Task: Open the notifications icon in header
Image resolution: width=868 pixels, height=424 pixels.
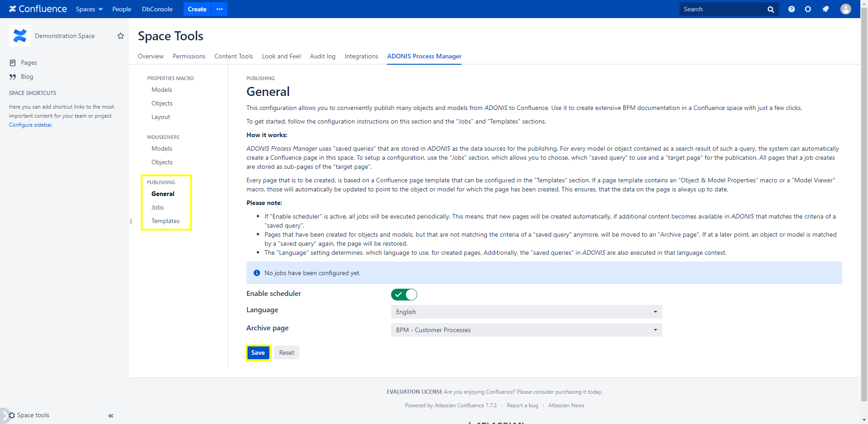Action: pyautogui.click(x=826, y=9)
